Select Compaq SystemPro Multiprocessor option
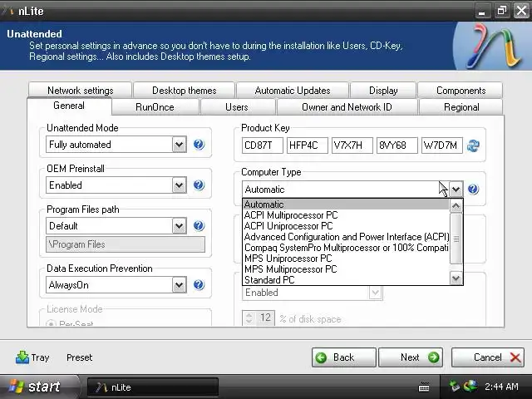 346,248
